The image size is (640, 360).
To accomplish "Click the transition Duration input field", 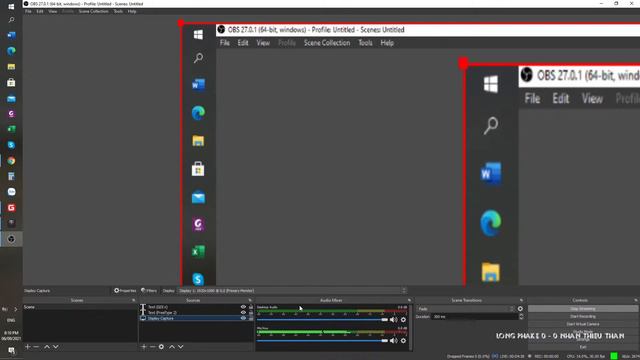I will coord(474,317).
